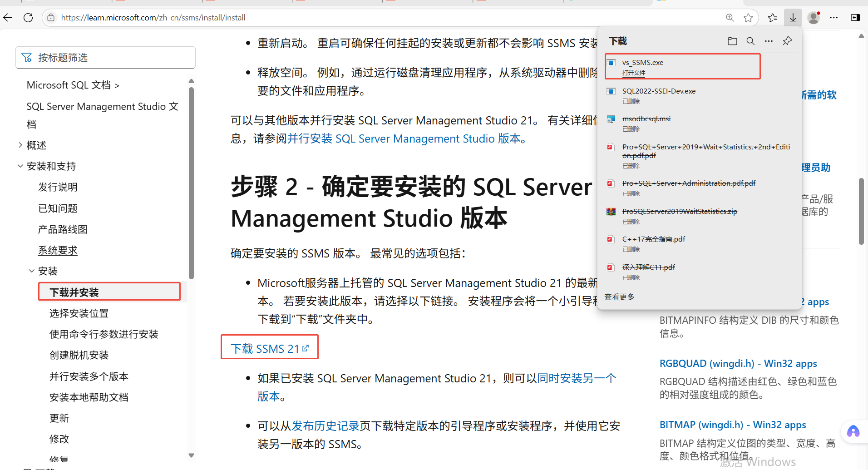Open downloads more options dropdown
Image resolution: width=868 pixels, height=470 pixels.
[769, 41]
